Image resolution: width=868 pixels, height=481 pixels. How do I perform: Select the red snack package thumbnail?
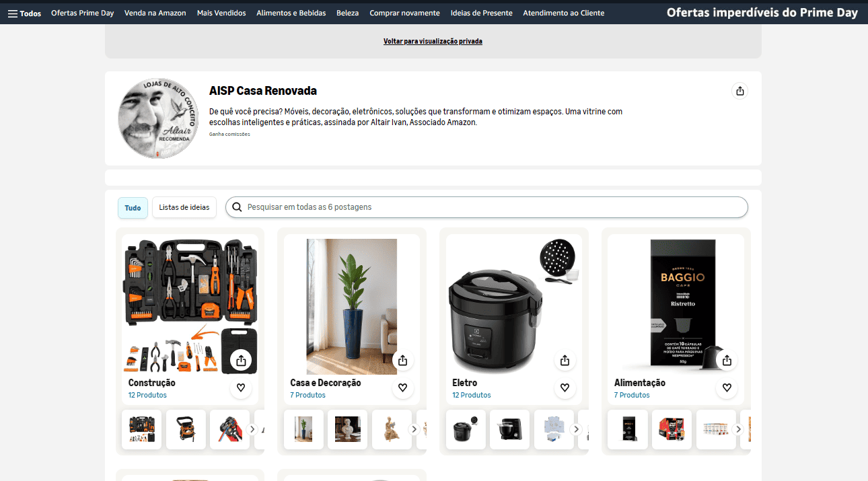672,429
